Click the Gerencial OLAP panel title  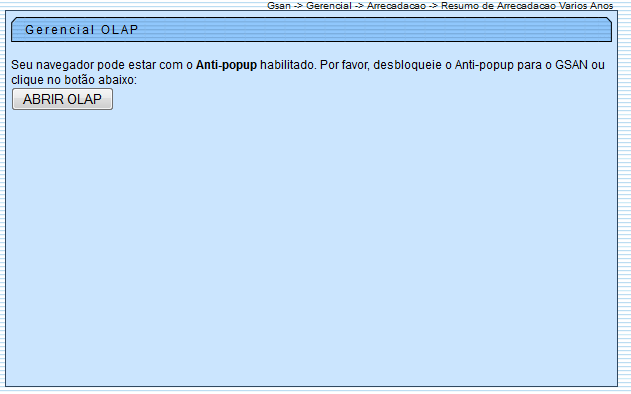tap(82, 30)
